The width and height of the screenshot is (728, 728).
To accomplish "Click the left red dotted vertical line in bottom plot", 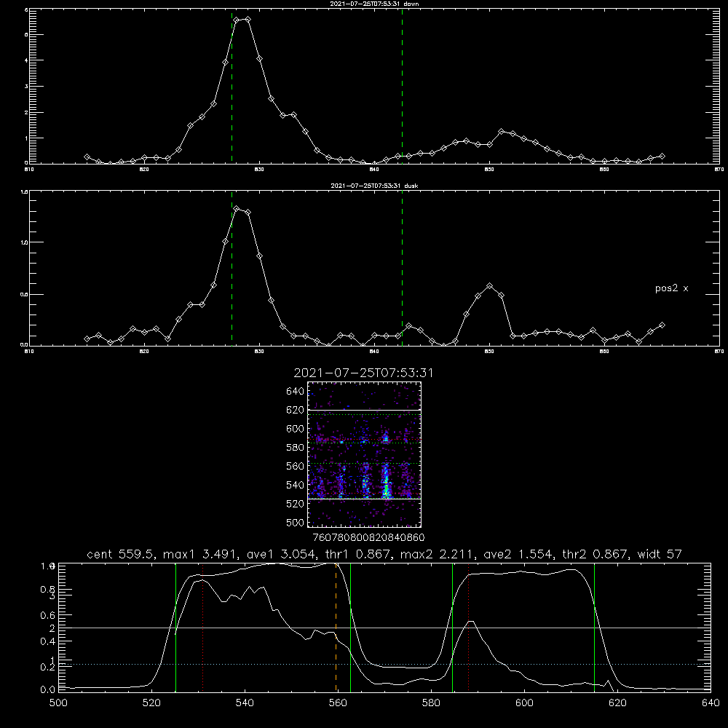I will pos(203,628).
